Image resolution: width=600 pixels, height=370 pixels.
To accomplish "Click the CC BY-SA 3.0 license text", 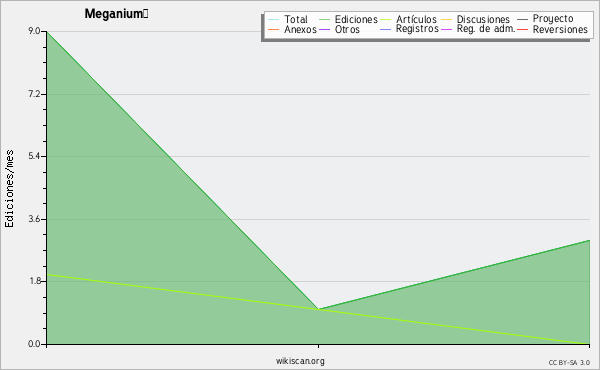I will (x=569, y=362).
